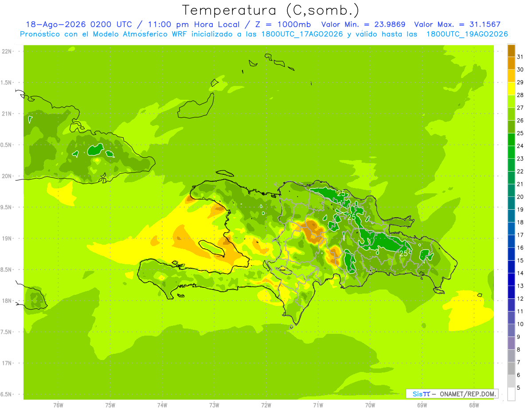Click the longitude axis label "74W"
Screen dimensions: 532x411
tap(162, 405)
